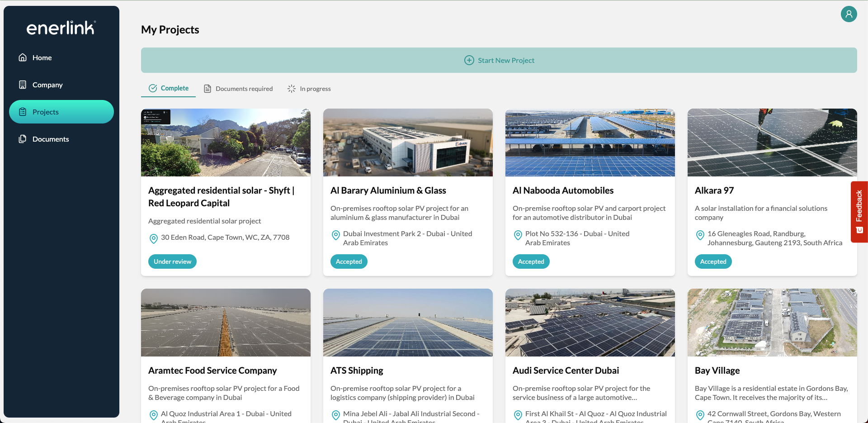The image size is (868, 423).
Task: Switch to the Complete tab
Action: coord(169,88)
